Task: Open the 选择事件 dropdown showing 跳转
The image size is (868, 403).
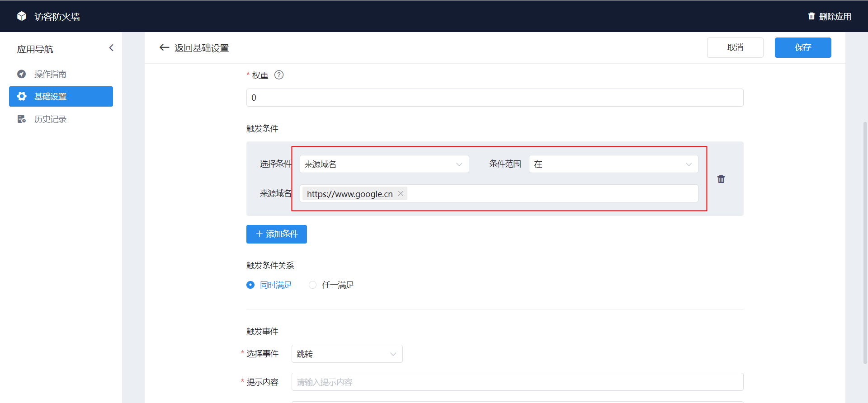Action: point(347,354)
